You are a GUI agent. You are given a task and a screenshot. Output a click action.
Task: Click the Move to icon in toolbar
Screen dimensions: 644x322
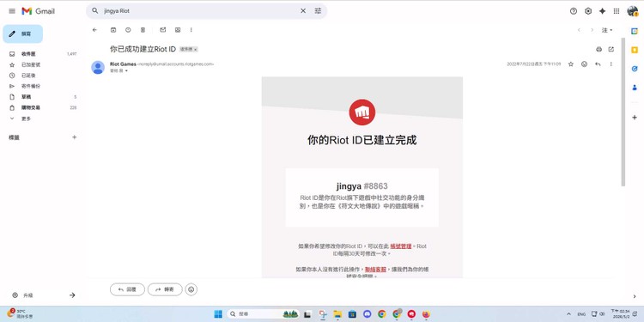coord(178,30)
